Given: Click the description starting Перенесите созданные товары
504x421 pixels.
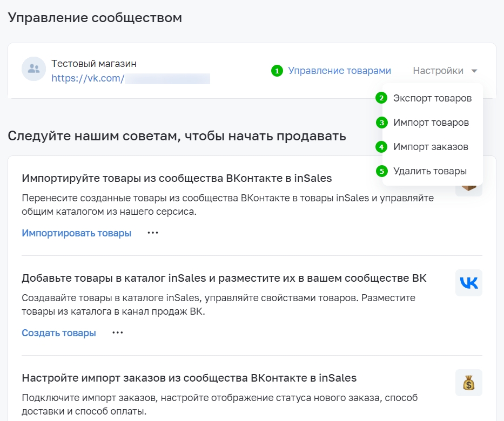Looking at the screenshot, I should click(x=227, y=205).
